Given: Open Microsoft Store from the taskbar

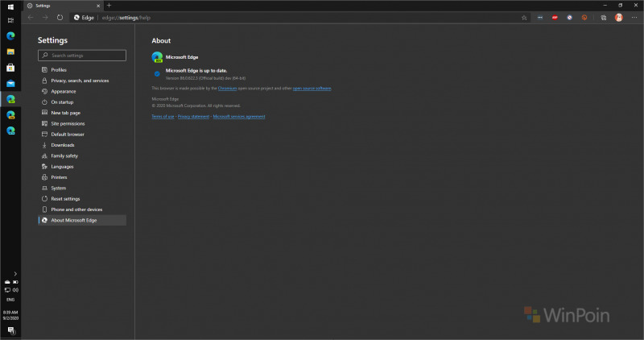Looking at the screenshot, I should pos(10,68).
